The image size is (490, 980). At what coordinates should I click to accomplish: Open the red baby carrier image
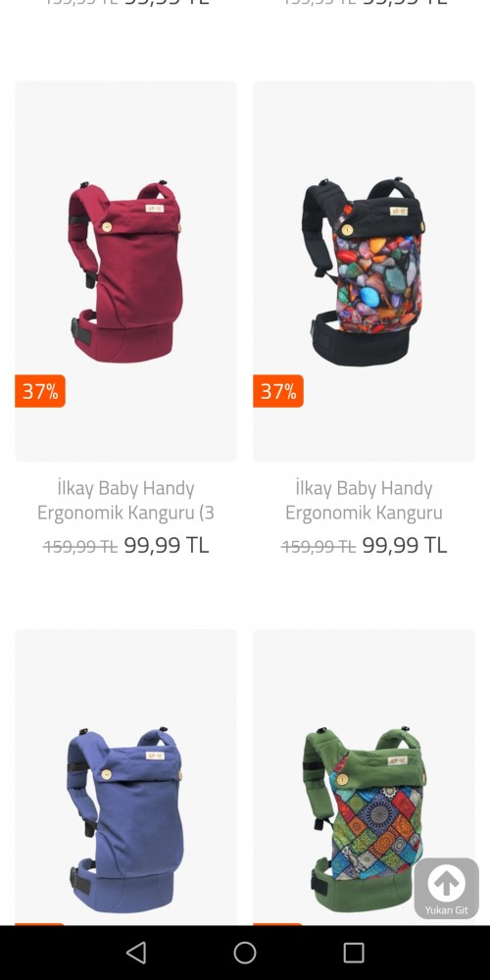(x=125, y=271)
